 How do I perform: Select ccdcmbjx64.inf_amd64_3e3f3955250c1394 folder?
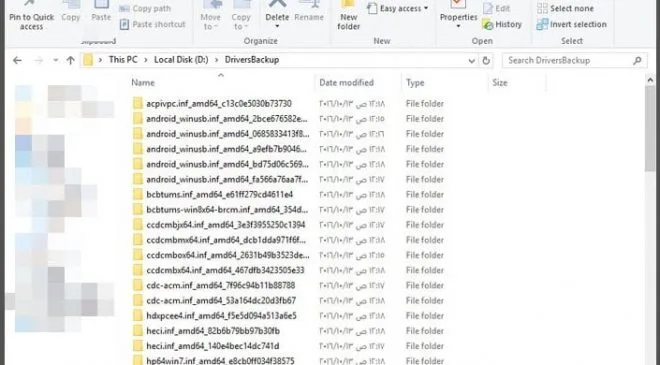(226, 225)
